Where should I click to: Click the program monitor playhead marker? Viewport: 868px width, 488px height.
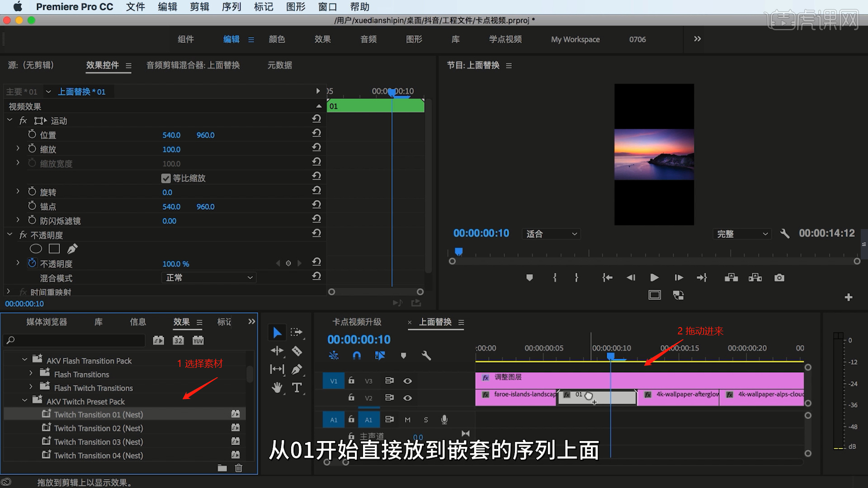459,251
